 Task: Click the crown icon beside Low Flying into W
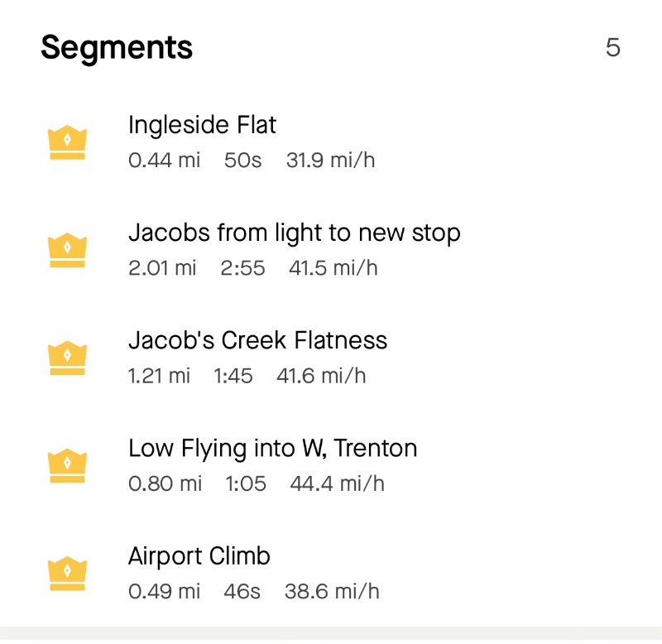pyautogui.click(x=68, y=465)
